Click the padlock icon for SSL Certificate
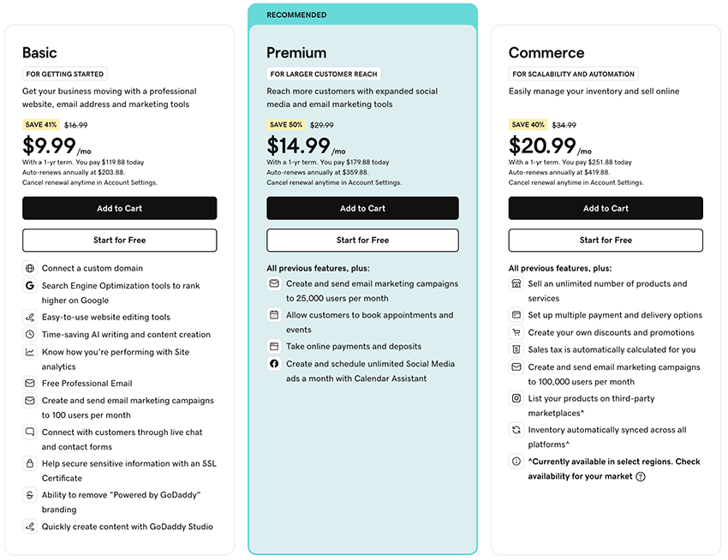The width and height of the screenshot is (728, 560). click(x=30, y=463)
